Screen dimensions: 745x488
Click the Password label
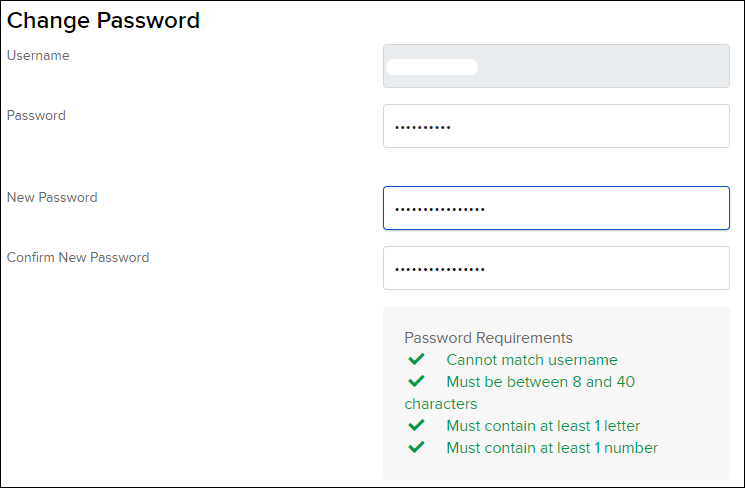click(36, 115)
